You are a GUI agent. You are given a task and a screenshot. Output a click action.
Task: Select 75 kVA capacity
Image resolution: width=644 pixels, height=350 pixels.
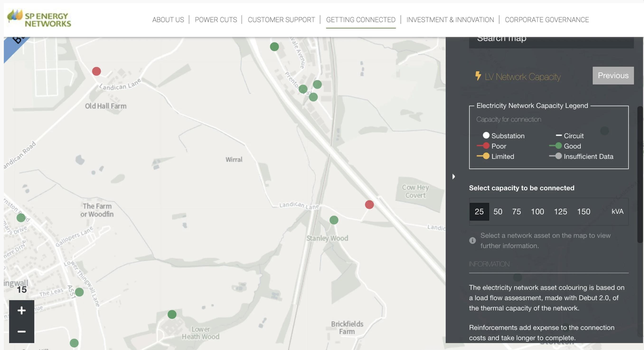click(516, 212)
